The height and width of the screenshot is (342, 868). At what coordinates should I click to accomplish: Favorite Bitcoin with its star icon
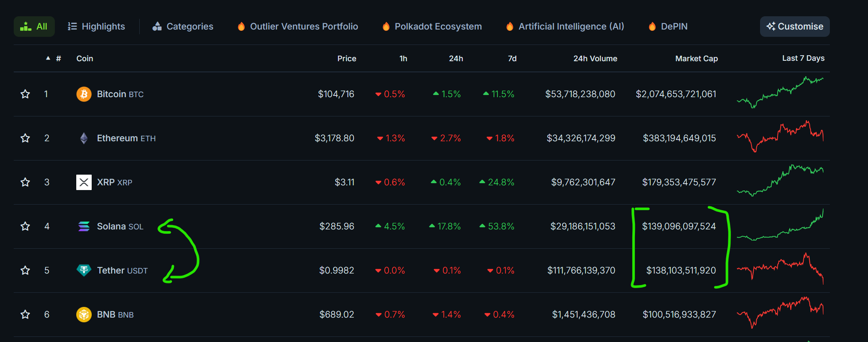pyautogui.click(x=25, y=94)
